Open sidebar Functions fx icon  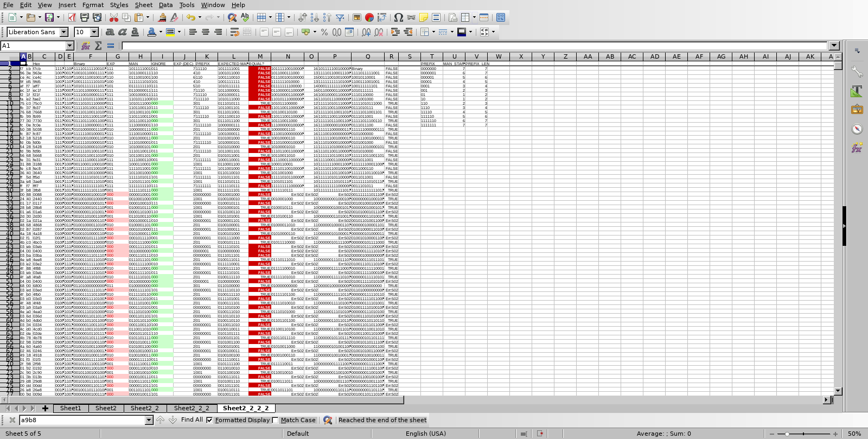pos(857,148)
